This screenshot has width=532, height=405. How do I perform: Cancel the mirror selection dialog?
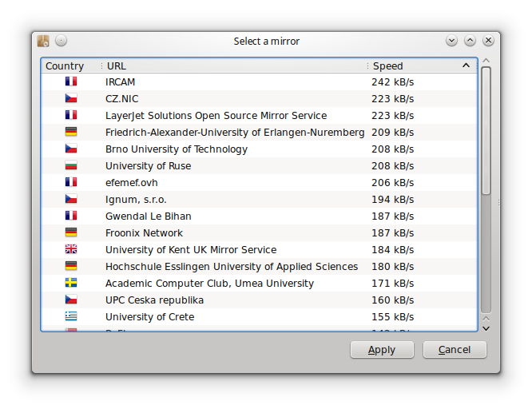pyautogui.click(x=455, y=350)
